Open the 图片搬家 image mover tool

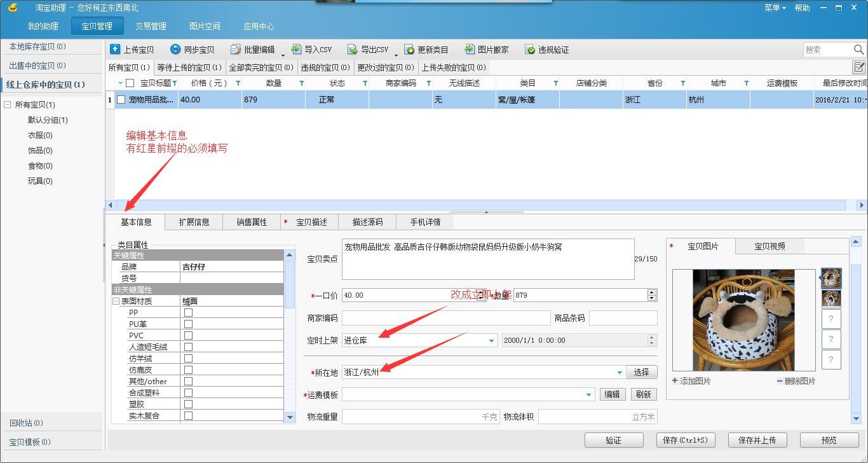470,49
